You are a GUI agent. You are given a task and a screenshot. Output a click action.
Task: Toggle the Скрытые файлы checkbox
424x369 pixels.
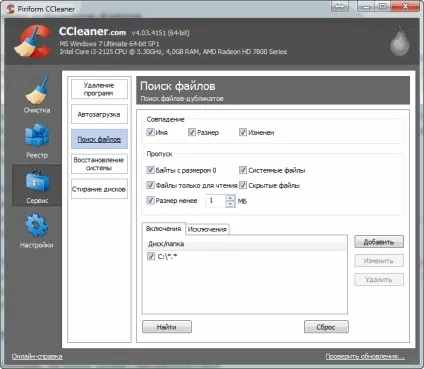(243, 185)
